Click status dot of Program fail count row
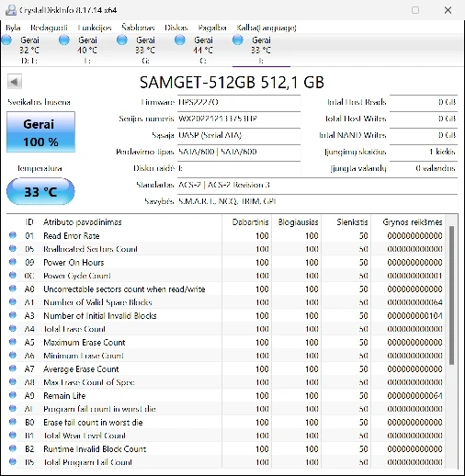Viewport: 465px width, 476px height. tap(13, 408)
